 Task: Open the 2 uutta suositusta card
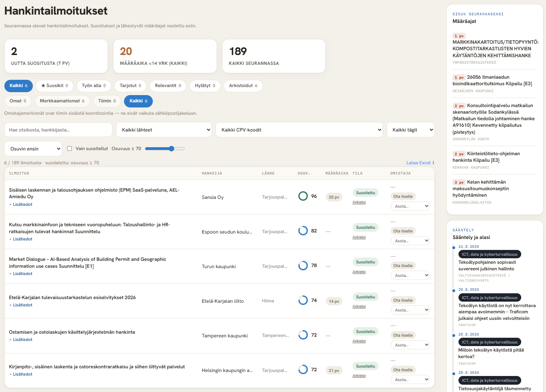56,56
